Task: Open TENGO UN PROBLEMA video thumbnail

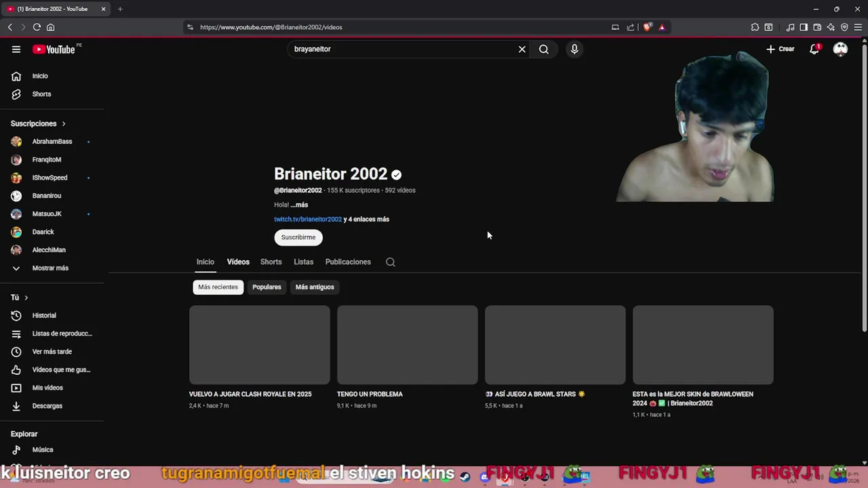Action: (408, 345)
